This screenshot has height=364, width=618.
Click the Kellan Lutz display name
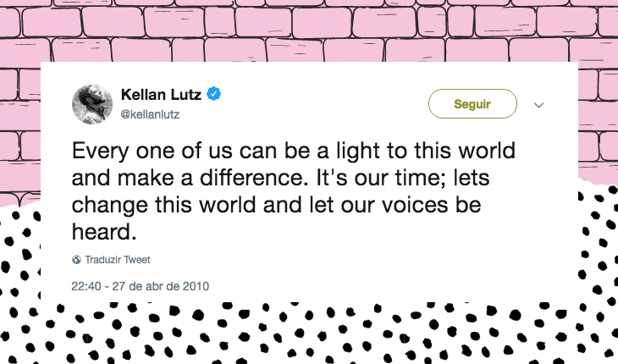point(161,95)
